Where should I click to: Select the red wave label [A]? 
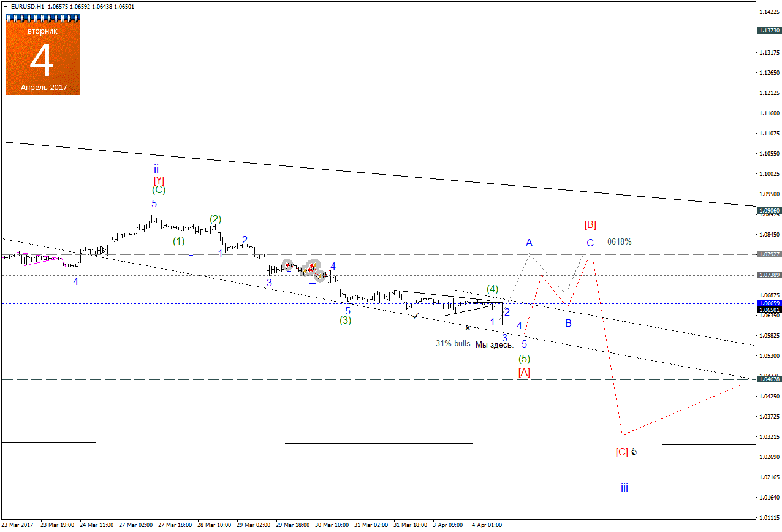524,372
